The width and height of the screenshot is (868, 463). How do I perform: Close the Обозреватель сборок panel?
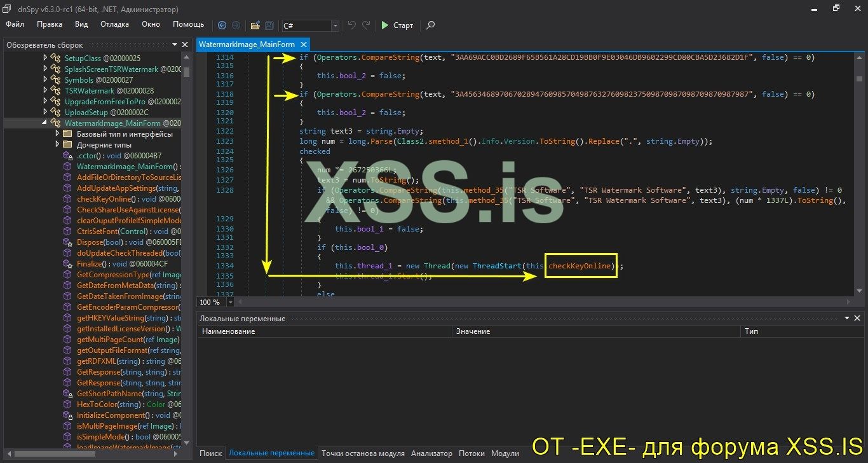click(185, 45)
